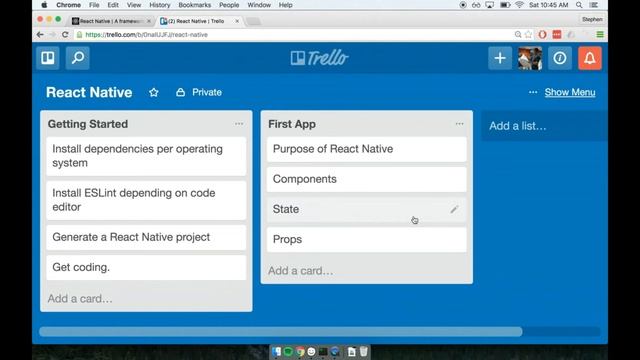
Task: Open the Edit menu
Action: (113, 5)
